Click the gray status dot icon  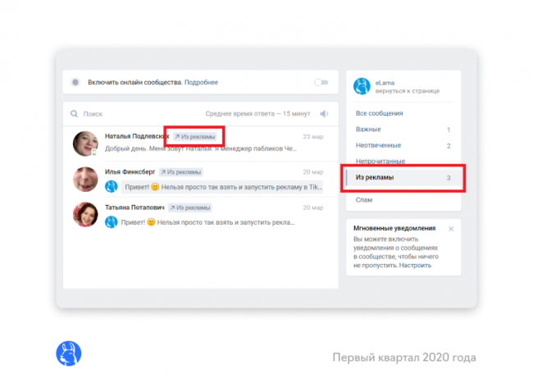pyautogui.click(x=75, y=82)
